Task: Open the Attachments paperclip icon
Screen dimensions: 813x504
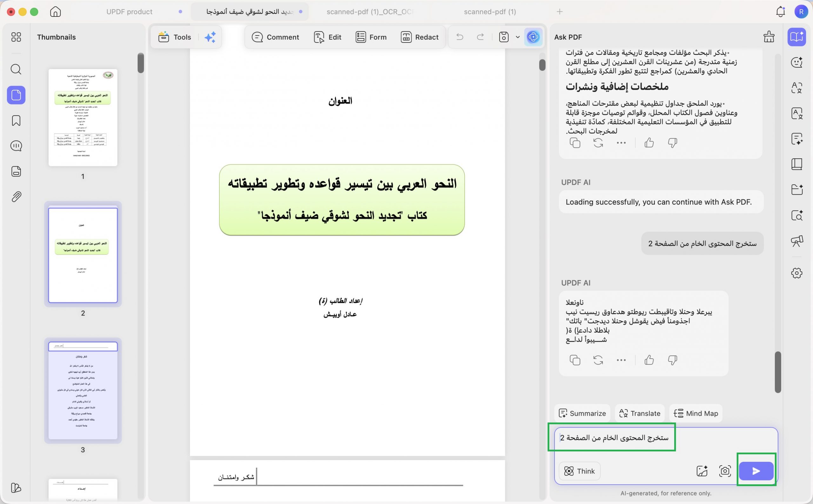Action: coord(16,197)
